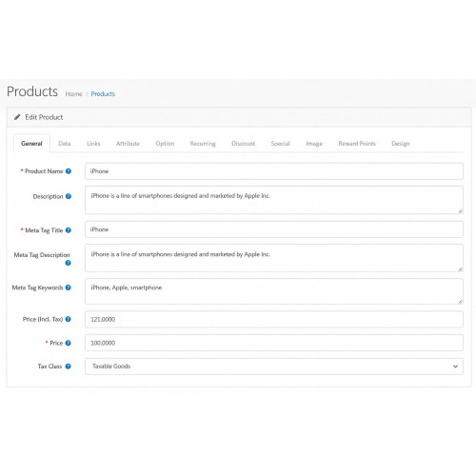Screen dimensions: 476x476
Task: Click help icon beside Description label
Action: (69, 196)
